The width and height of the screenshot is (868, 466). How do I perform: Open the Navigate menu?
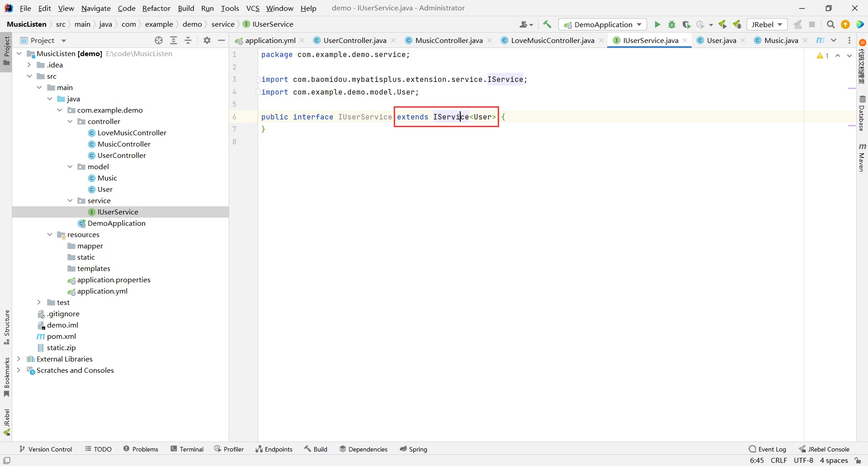click(x=96, y=8)
